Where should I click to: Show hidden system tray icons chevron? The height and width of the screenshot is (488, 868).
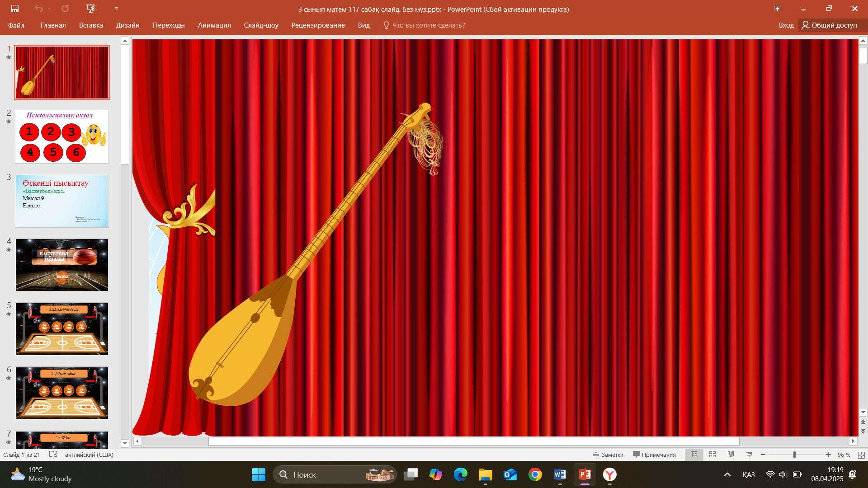pos(727,474)
